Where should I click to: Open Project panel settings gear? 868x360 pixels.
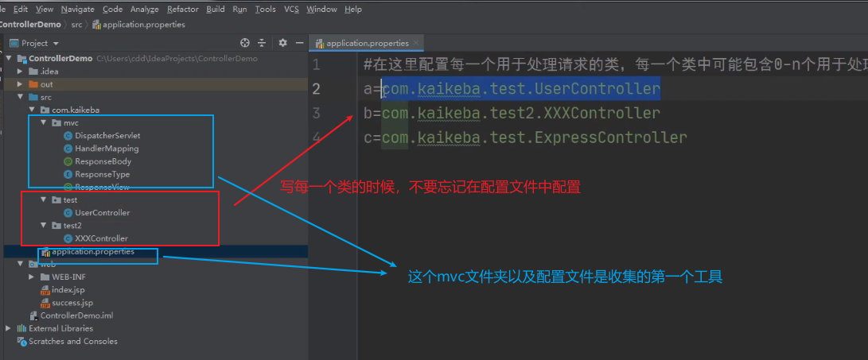[283, 43]
